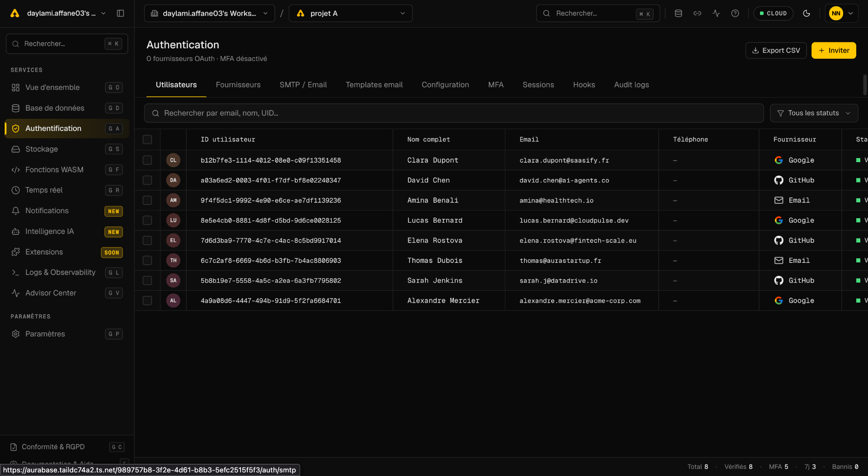Click the Export CSV button
Screen dimensions: 868x476
tap(776, 51)
